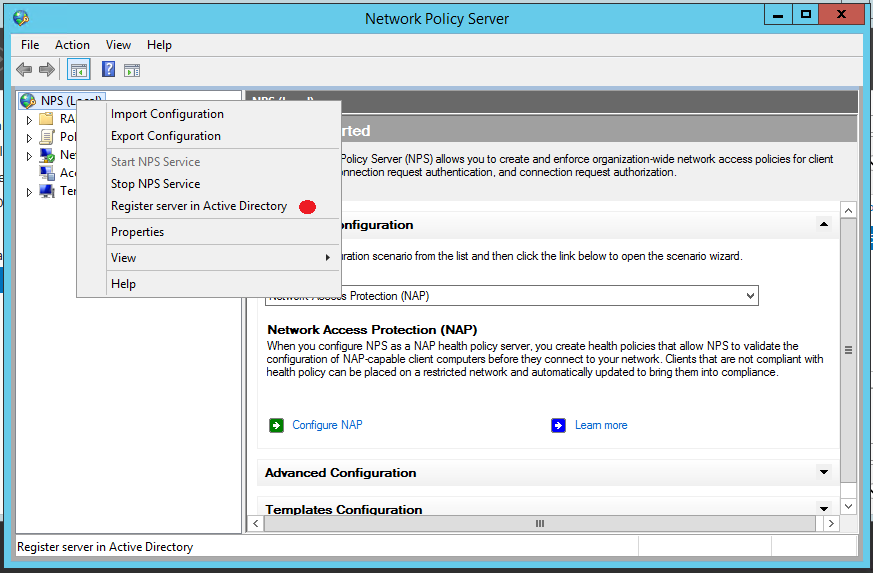Expand the Templates Management tree node
873x573 pixels.
[x=30, y=192]
